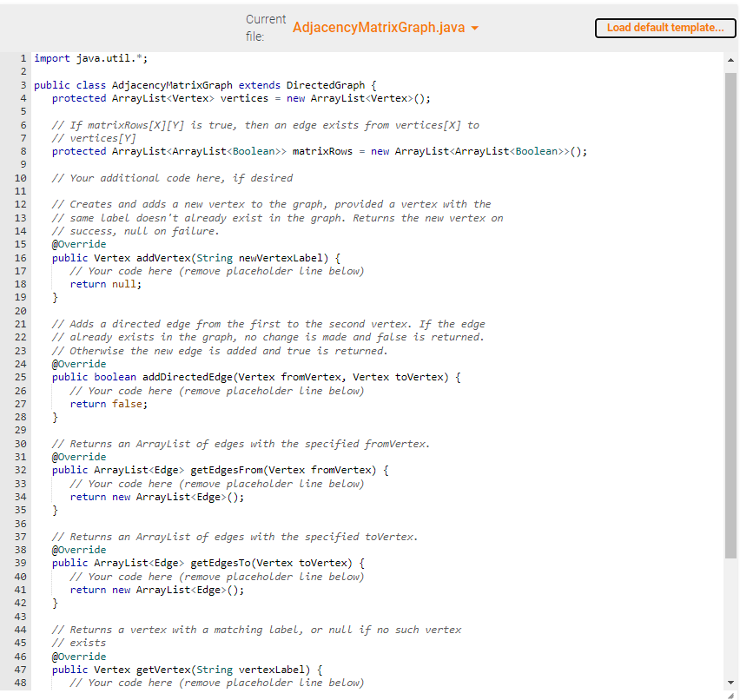Click the @Override annotation on line 31

[79, 458]
